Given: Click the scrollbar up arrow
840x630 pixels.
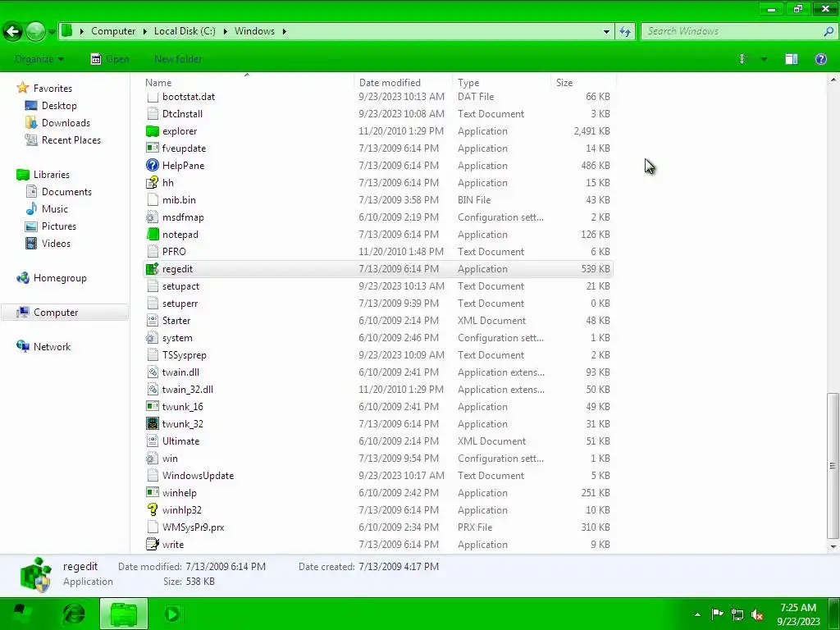Looking at the screenshot, I should click(833, 80).
